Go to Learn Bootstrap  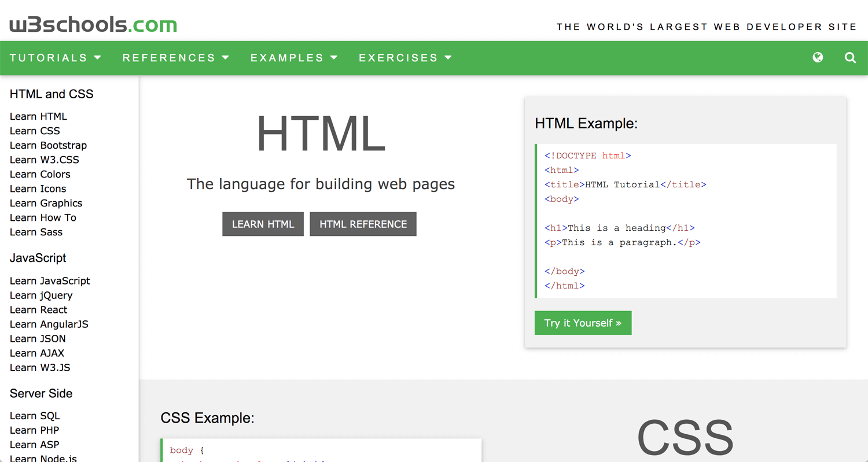coord(48,145)
